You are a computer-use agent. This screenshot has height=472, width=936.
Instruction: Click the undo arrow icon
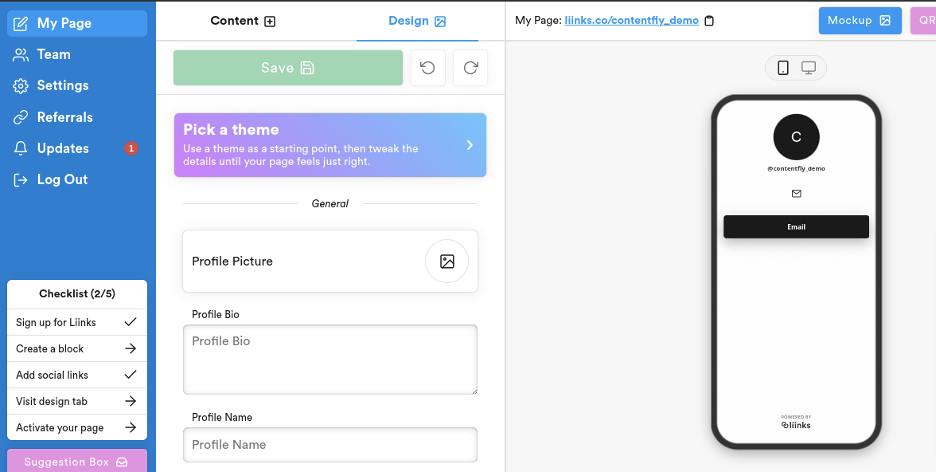pos(428,68)
